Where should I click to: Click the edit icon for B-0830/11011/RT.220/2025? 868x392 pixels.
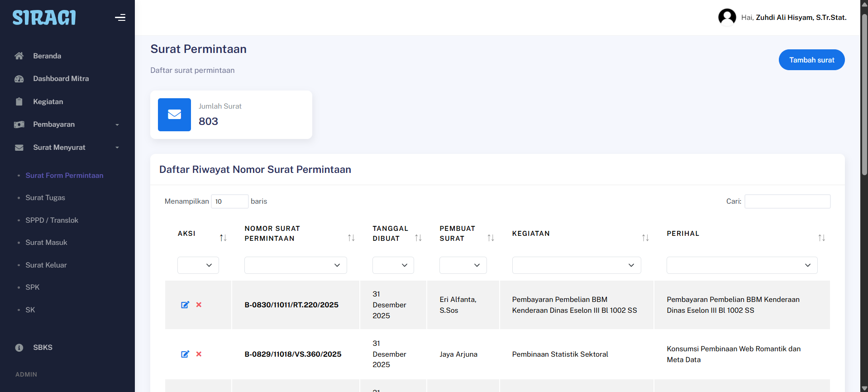tap(185, 305)
